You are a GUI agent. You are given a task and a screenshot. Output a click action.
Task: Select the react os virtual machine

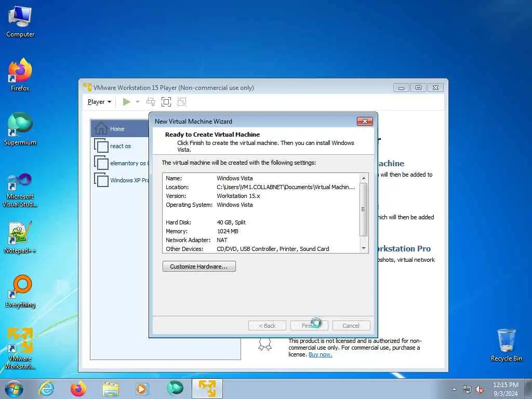click(x=120, y=146)
